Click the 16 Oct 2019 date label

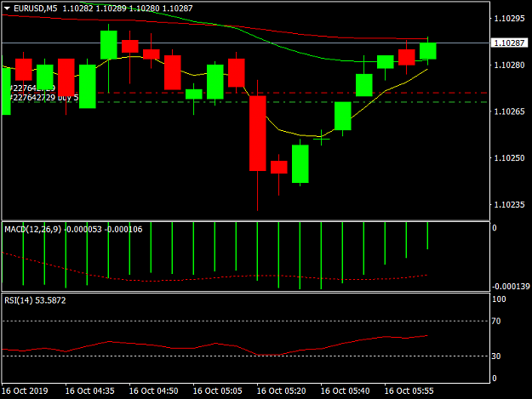coord(25,390)
